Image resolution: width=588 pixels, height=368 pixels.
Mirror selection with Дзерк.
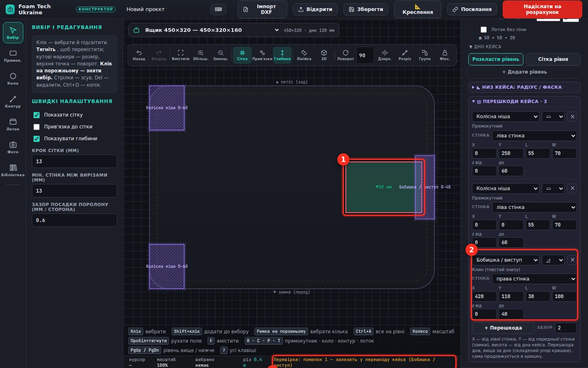385,55
